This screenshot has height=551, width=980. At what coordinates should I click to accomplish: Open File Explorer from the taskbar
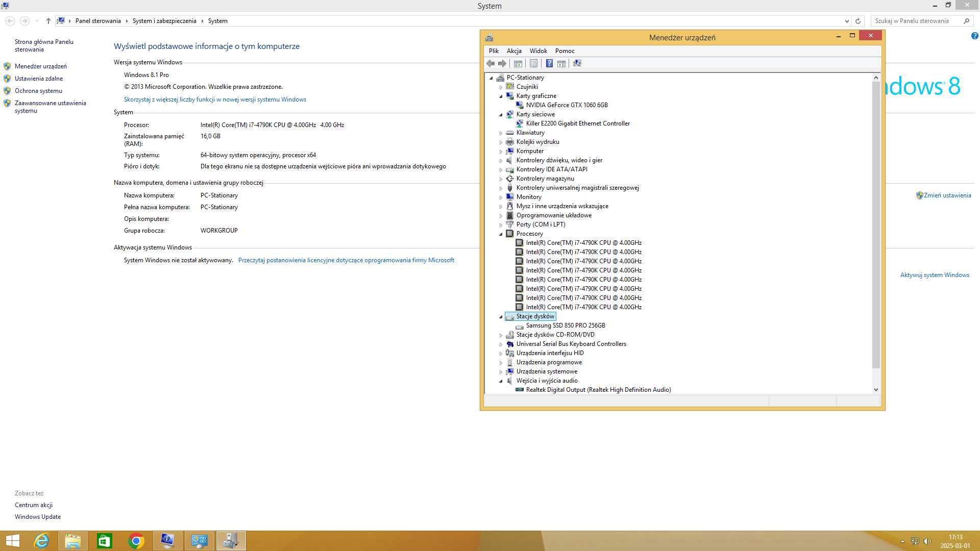pos(73,541)
